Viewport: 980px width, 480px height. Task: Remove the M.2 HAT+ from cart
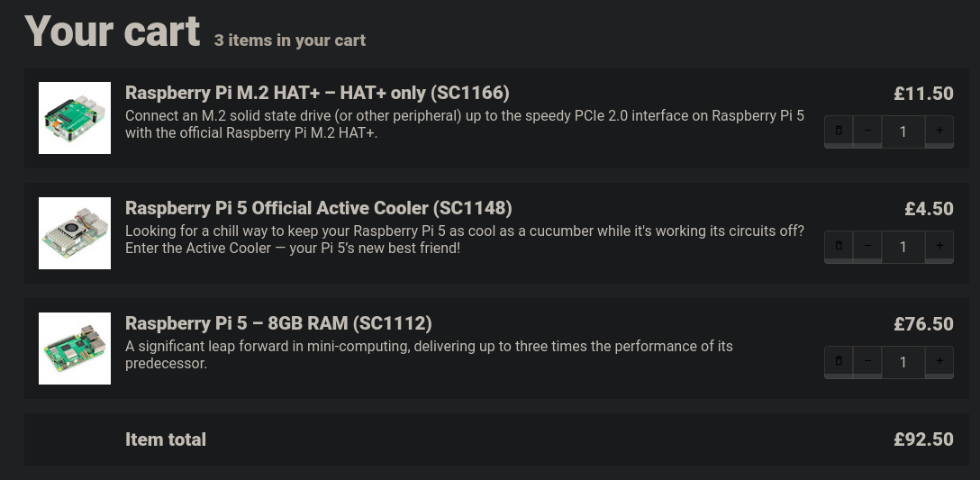[839, 131]
